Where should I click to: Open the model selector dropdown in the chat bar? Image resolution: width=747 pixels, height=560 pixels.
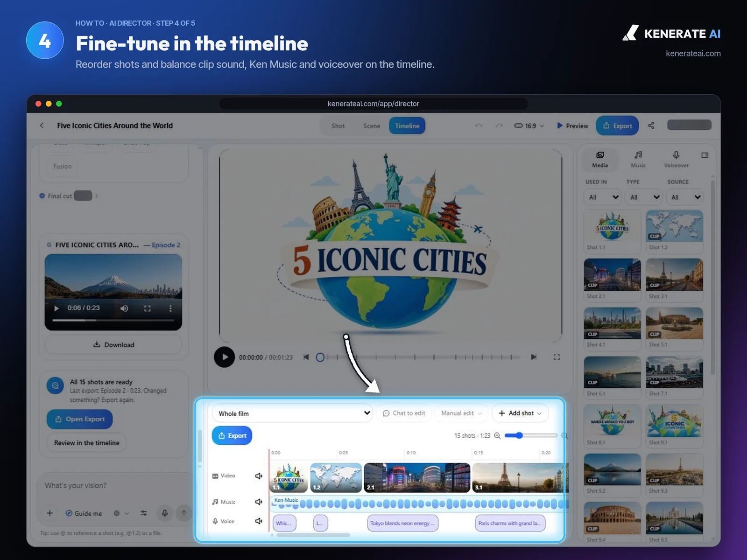121,513
